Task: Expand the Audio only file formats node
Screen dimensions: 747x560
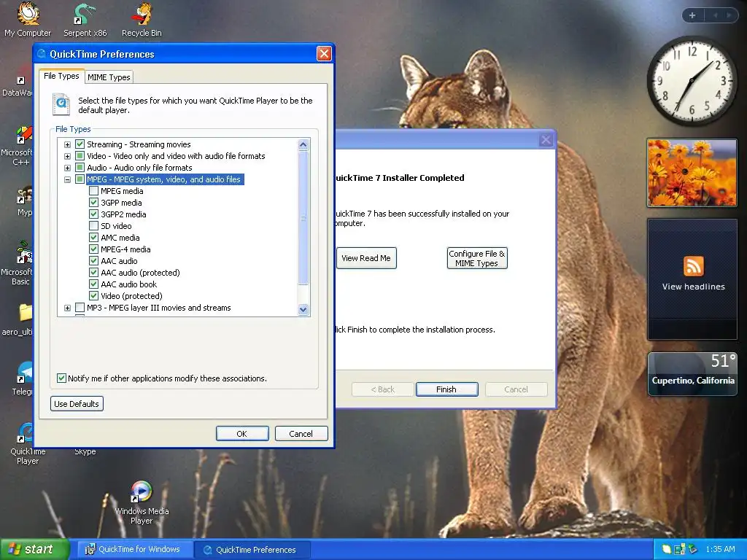Action: pyautogui.click(x=67, y=168)
